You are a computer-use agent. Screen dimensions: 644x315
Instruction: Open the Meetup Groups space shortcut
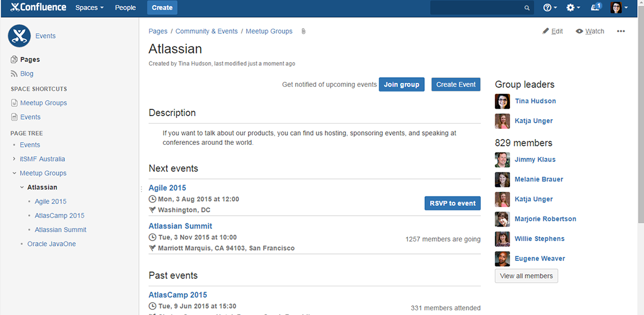point(44,103)
